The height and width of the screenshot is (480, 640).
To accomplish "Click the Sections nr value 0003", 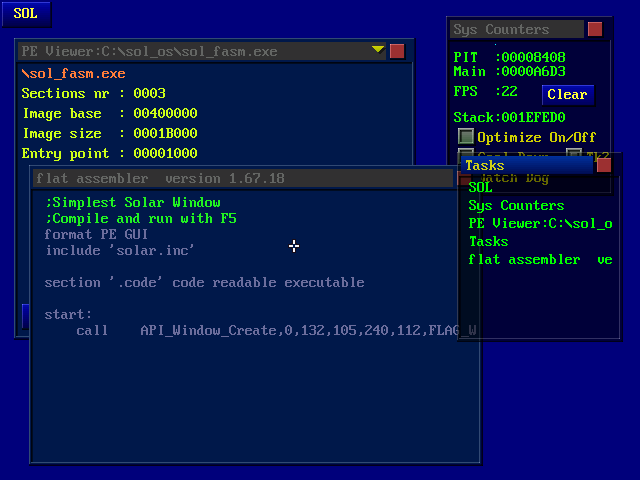I will pos(149,93).
